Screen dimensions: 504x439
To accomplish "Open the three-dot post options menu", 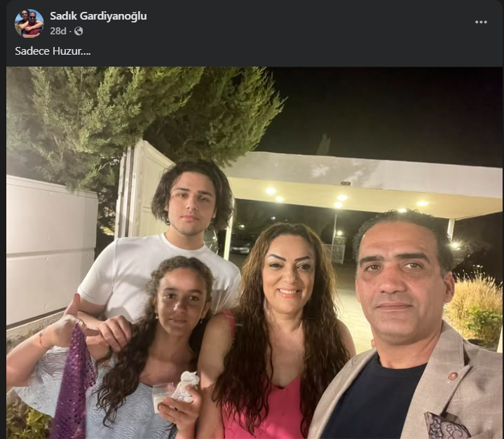I will (481, 22).
